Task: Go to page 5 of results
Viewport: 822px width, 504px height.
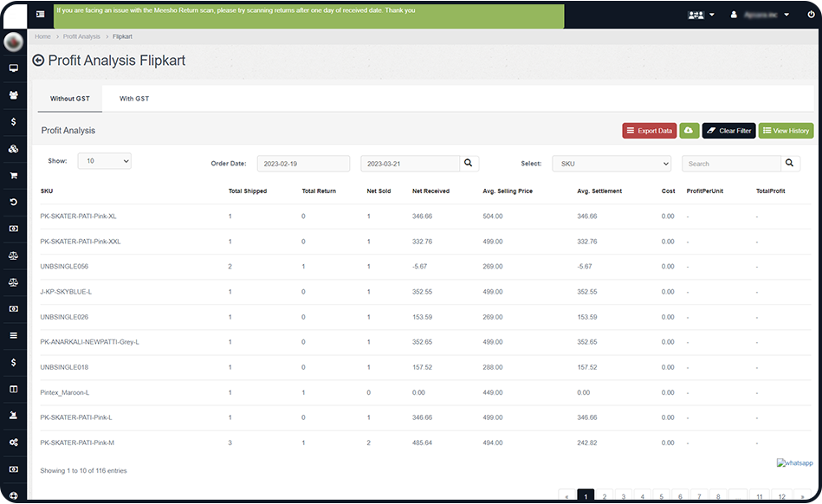Action: 661,496
